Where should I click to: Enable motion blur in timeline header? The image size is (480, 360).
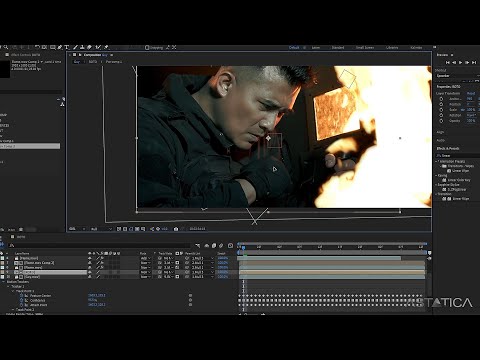coord(221,246)
